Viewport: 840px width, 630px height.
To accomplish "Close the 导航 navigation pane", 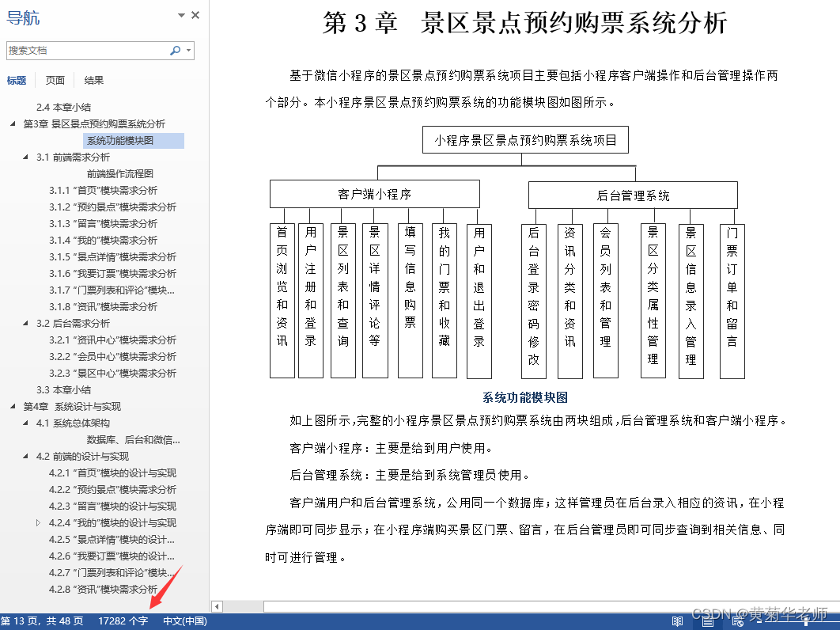I will click(x=195, y=15).
